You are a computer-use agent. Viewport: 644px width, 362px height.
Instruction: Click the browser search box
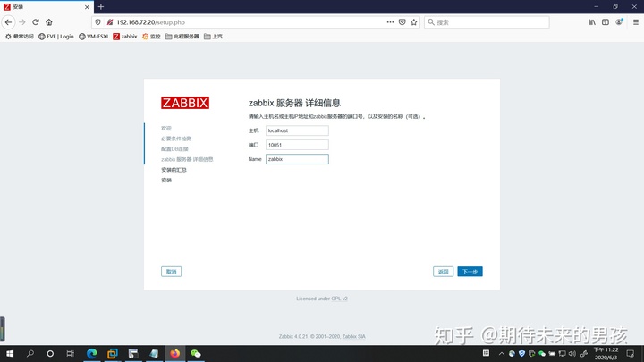[x=487, y=22]
